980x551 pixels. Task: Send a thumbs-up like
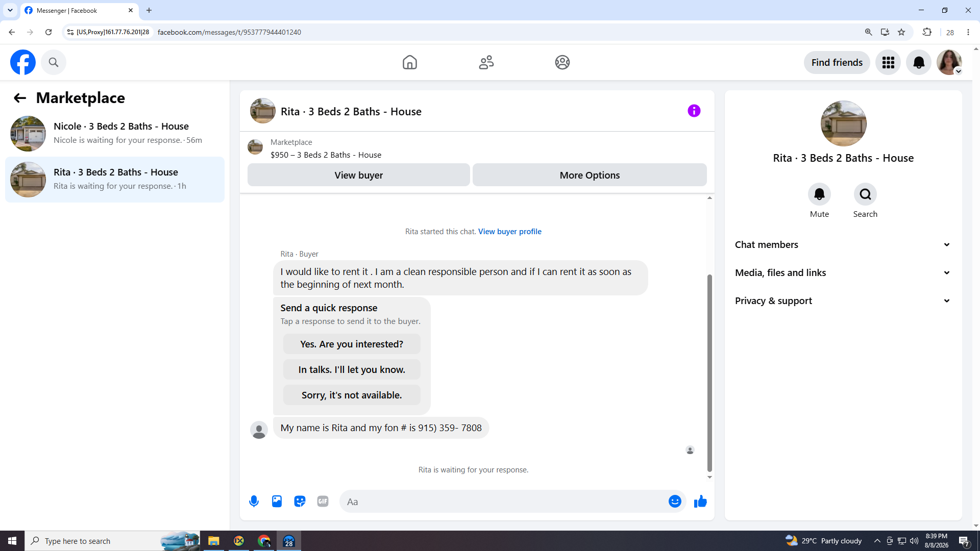700,502
